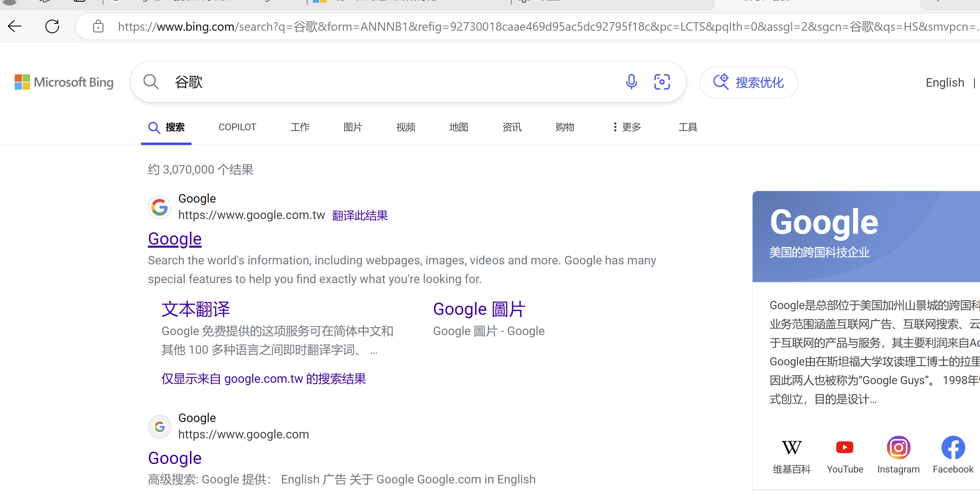
Task: Open 搜索优化 search optimization
Action: coord(748,82)
